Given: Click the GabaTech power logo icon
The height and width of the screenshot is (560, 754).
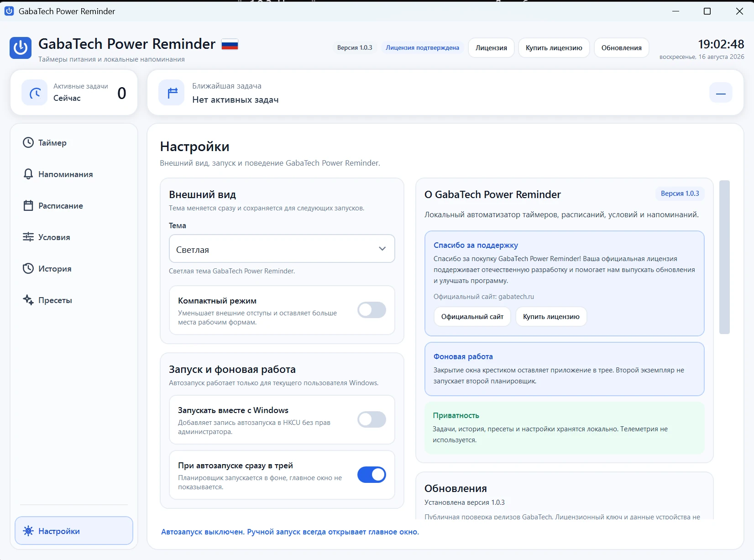Looking at the screenshot, I should coord(21,48).
